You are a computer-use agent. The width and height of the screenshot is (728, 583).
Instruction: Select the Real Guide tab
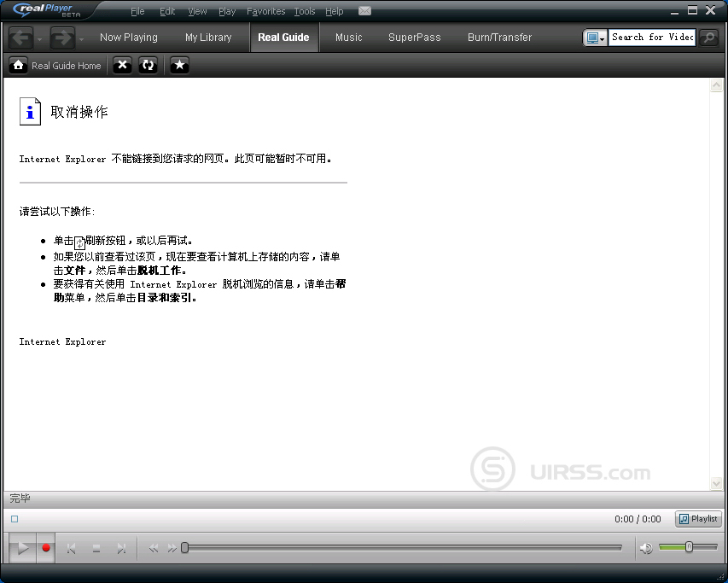pyautogui.click(x=283, y=38)
